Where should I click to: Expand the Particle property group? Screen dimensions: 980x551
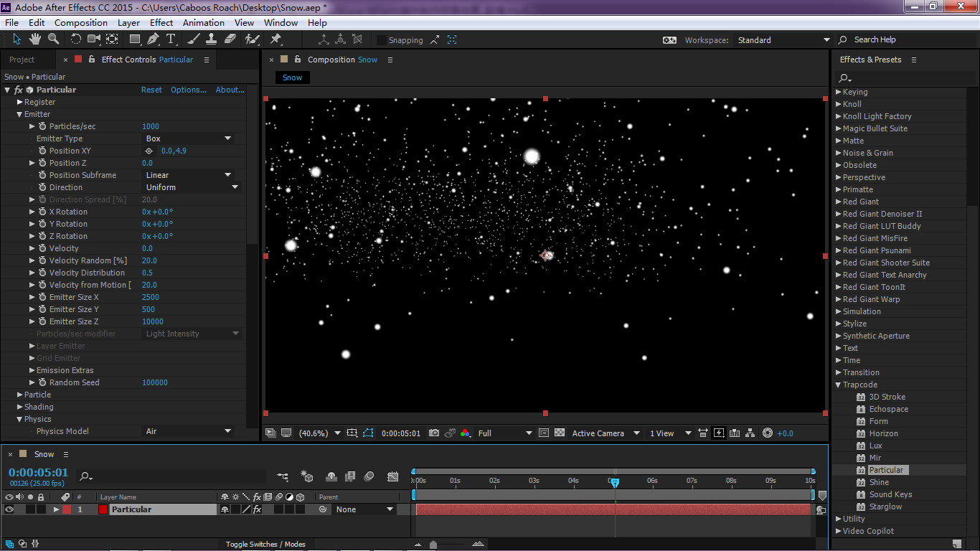[20, 395]
